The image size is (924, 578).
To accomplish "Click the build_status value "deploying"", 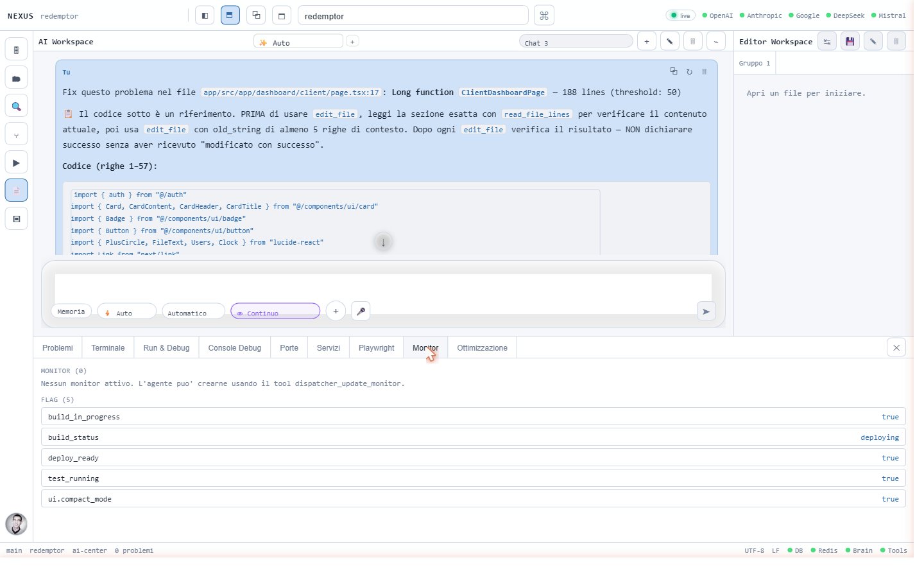I will (x=880, y=437).
